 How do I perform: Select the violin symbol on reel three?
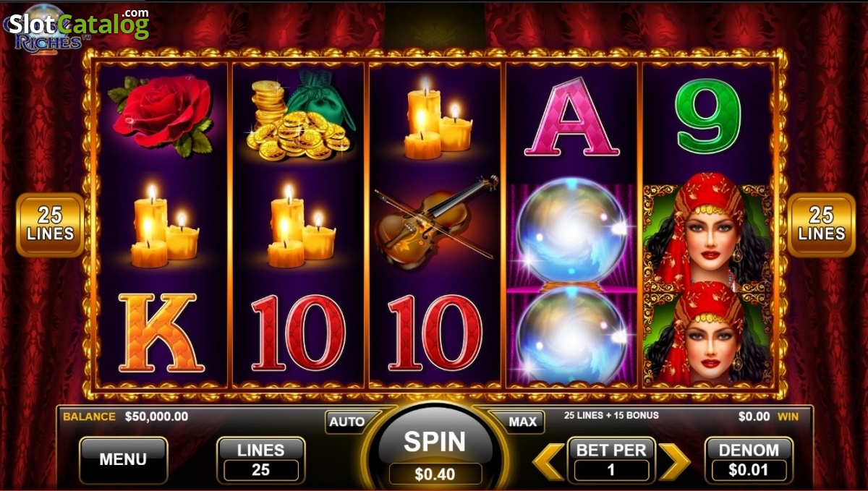[436, 222]
